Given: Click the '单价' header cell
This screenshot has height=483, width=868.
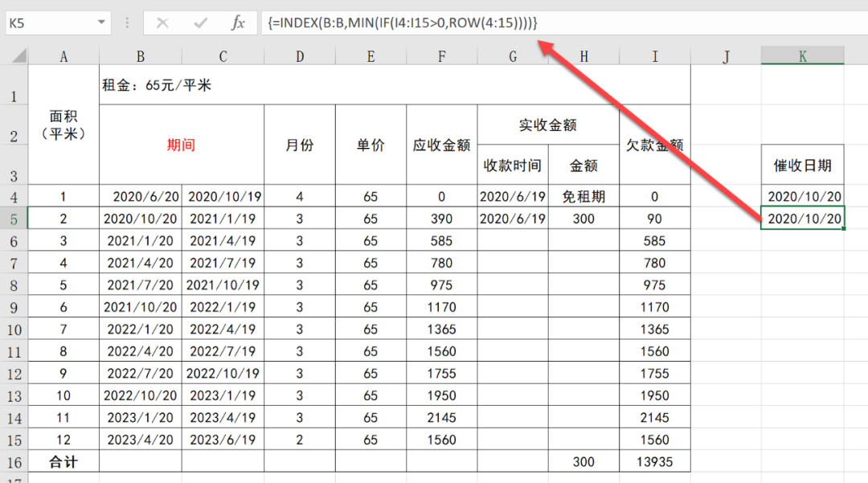Looking at the screenshot, I should click(x=371, y=145).
